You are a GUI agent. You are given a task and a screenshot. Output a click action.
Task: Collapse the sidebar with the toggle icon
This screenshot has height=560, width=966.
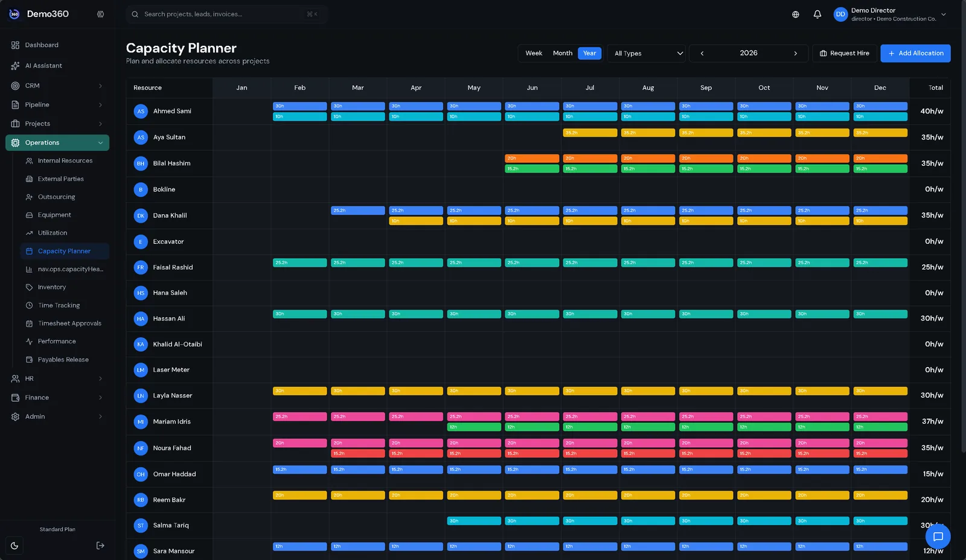(100, 14)
